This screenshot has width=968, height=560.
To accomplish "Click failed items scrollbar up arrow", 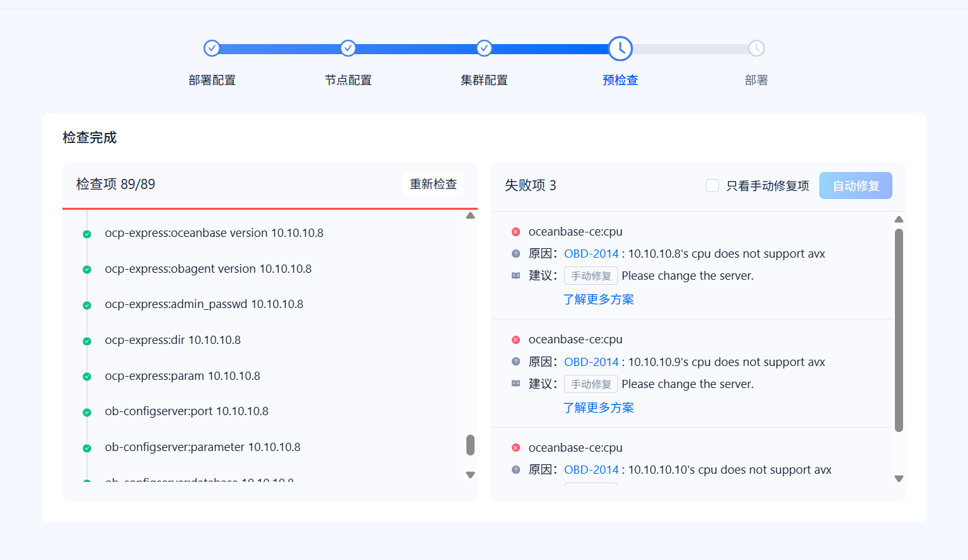I will pos(899,219).
